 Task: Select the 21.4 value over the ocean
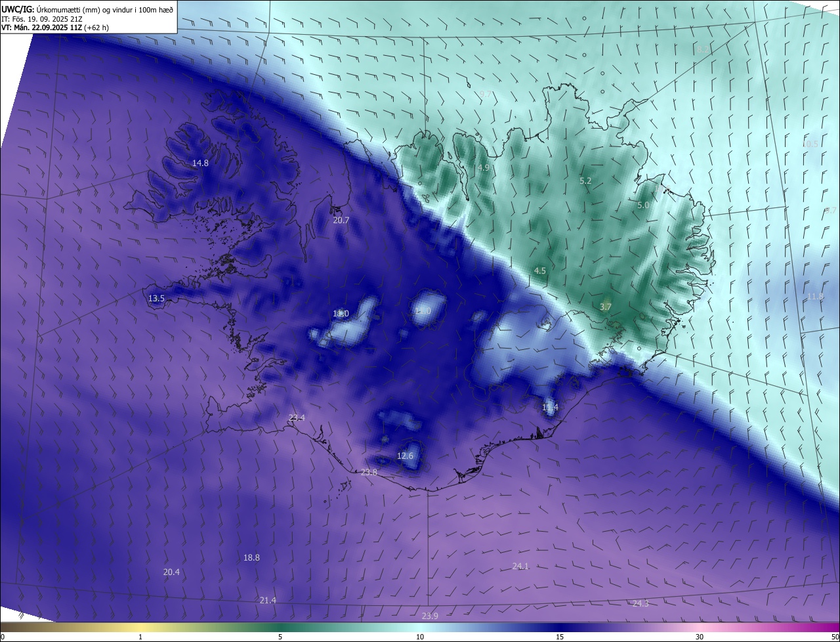[268, 600]
